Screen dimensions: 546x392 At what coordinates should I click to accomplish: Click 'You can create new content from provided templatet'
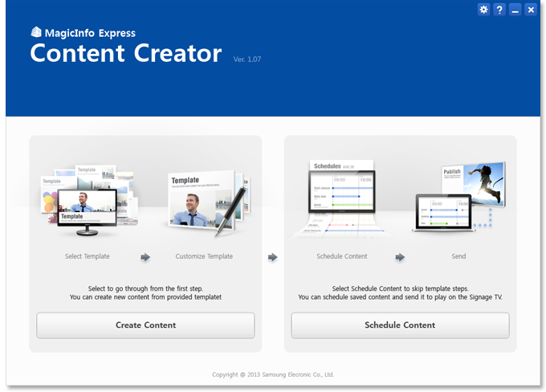(x=145, y=297)
